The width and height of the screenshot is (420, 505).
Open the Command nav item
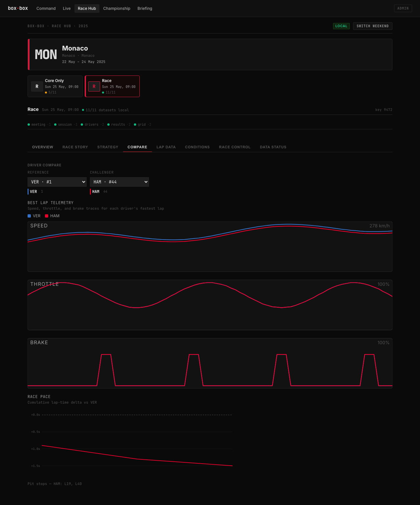pos(46,9)
